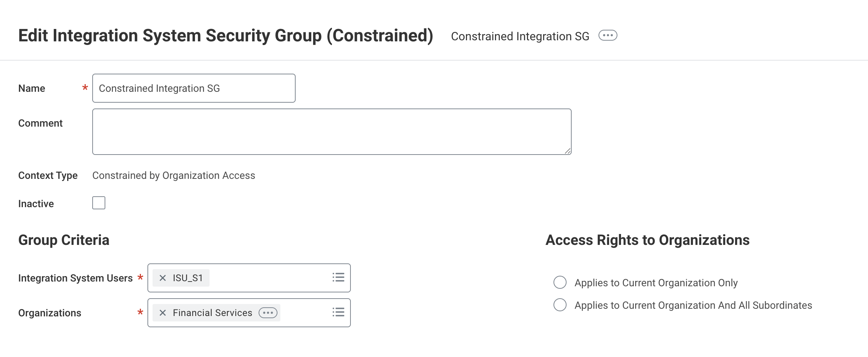Remove Financial Services from Organizations

(163, 313)
